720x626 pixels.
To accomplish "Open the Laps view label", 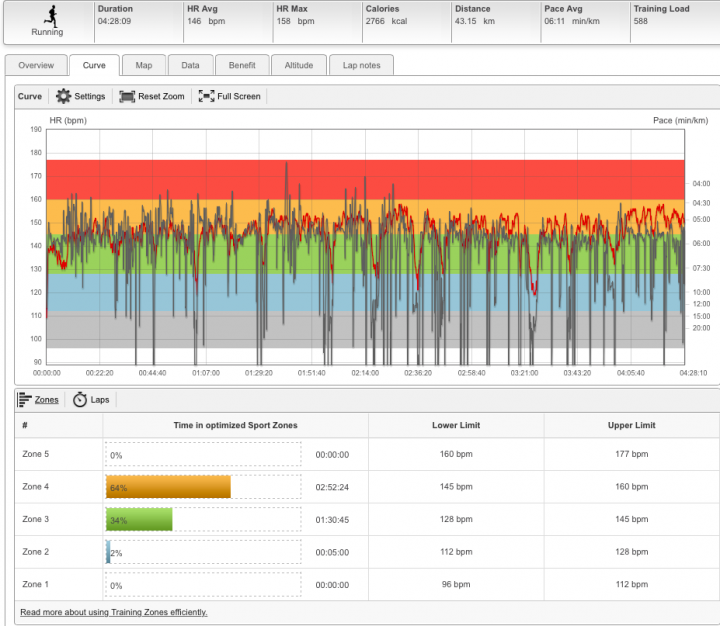I will pyautogui.click(x=100, y=400).
